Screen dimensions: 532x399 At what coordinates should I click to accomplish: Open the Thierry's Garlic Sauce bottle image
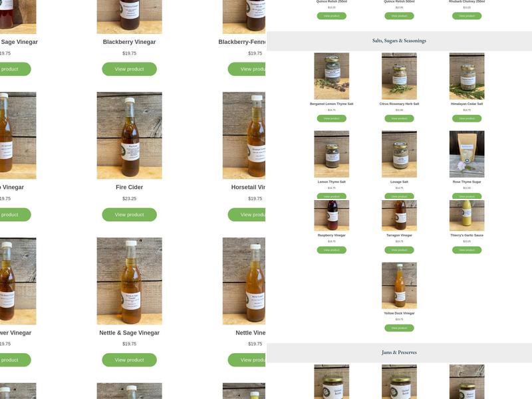coord(467,215)
